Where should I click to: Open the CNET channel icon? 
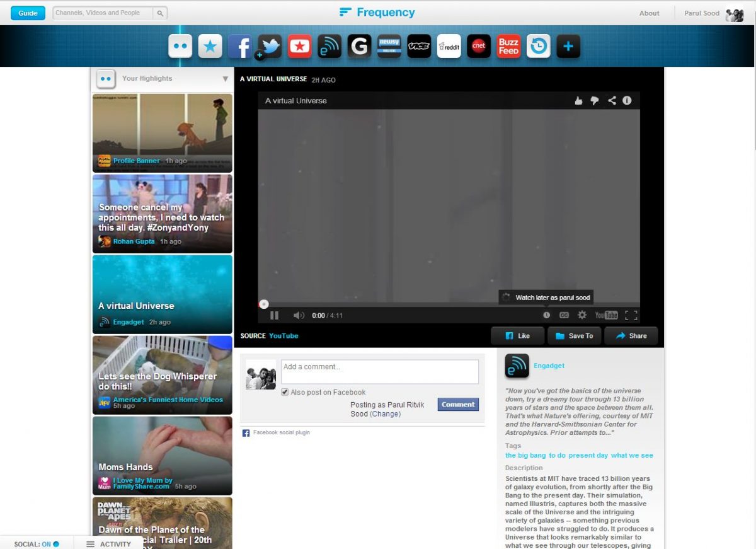[x=479, y=46]
